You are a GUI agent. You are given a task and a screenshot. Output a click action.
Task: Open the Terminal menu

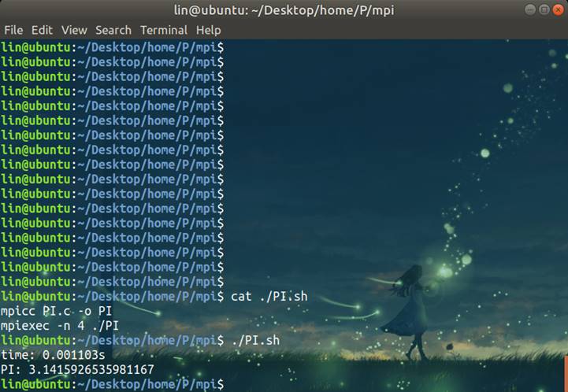point(164,30)
